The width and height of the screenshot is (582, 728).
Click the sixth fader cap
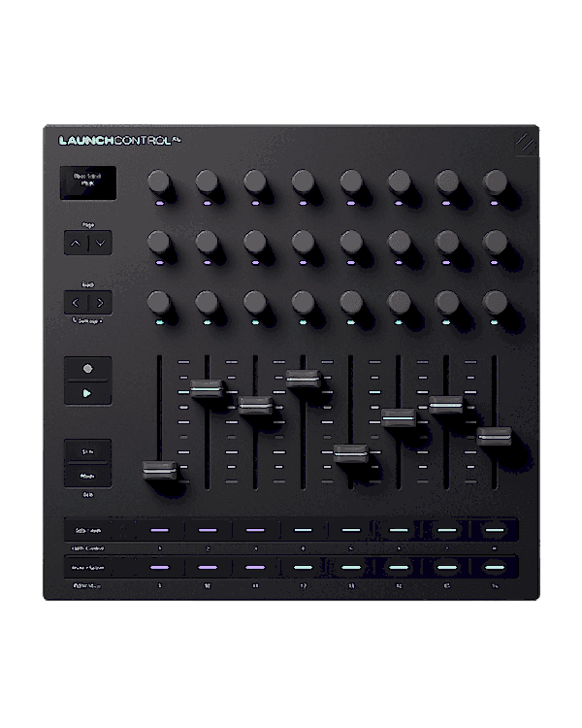pyautogui.click(x=399, y=417)
